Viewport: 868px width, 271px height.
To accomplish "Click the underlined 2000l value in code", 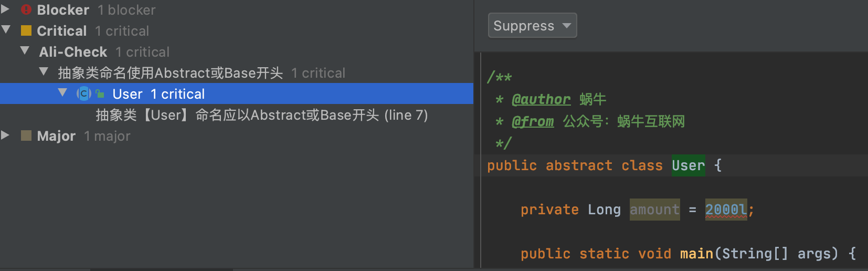I will tap(726, 210).
